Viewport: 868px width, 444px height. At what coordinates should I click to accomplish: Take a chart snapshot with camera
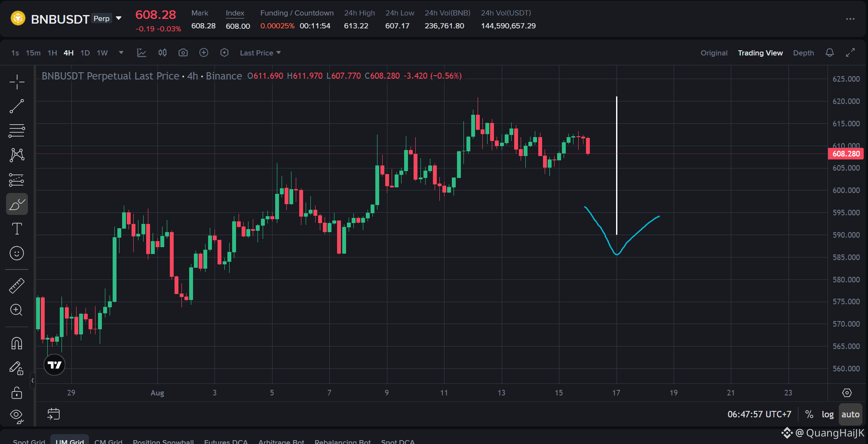[183, 52]
